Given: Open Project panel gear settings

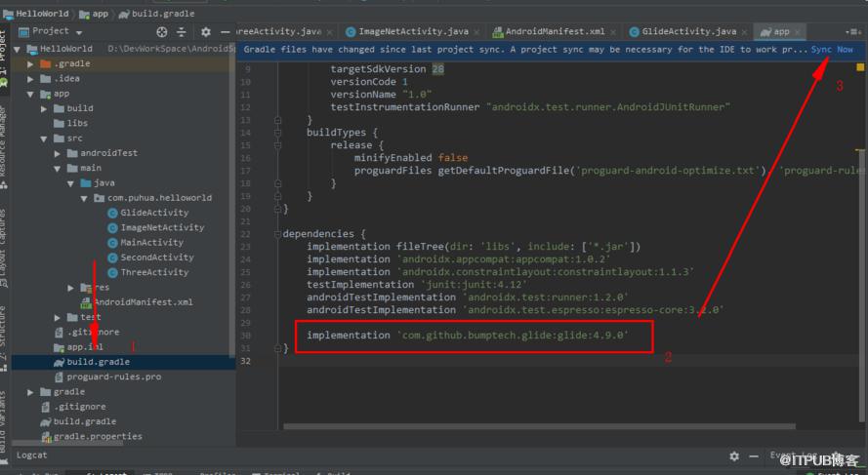Looking at the screenshot, I should tap(206, 32).
